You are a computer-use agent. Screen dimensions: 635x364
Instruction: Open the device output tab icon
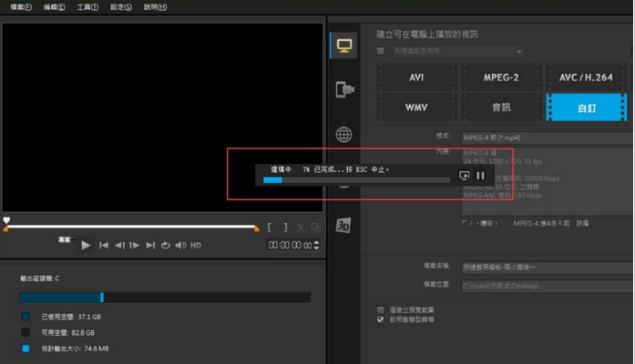(343, 89)
